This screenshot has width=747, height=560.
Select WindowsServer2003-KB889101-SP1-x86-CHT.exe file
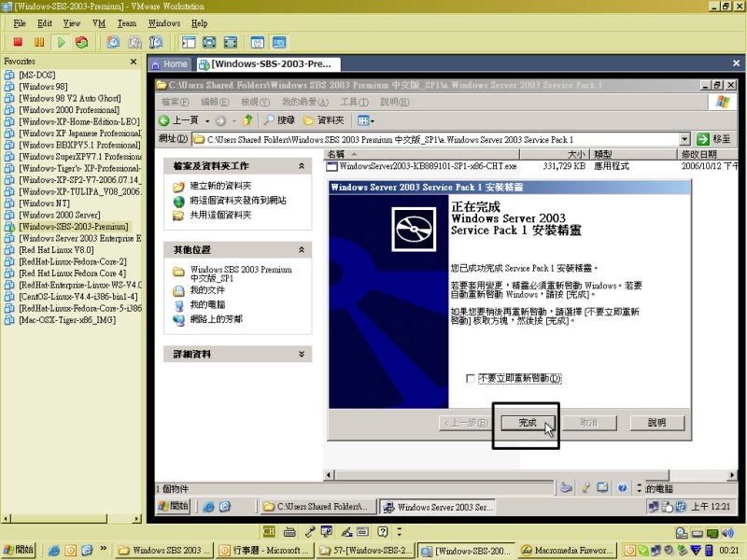pyautogui.click(x=428, y=166)
